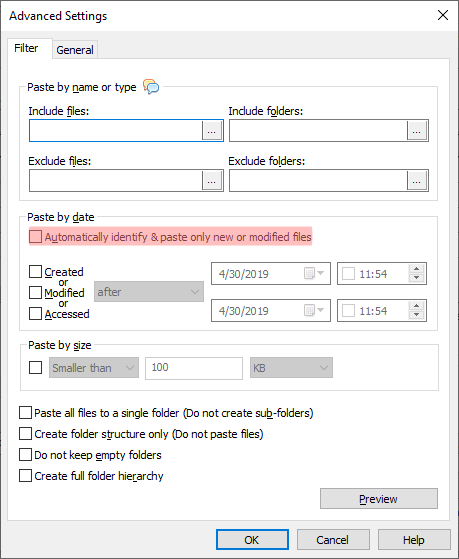
Task: Click inside the Include files text field
Action: tap(116, 130)
